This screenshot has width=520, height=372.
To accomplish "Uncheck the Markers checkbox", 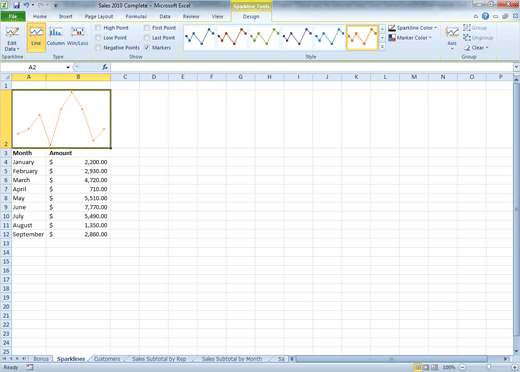I will (147, 48).
